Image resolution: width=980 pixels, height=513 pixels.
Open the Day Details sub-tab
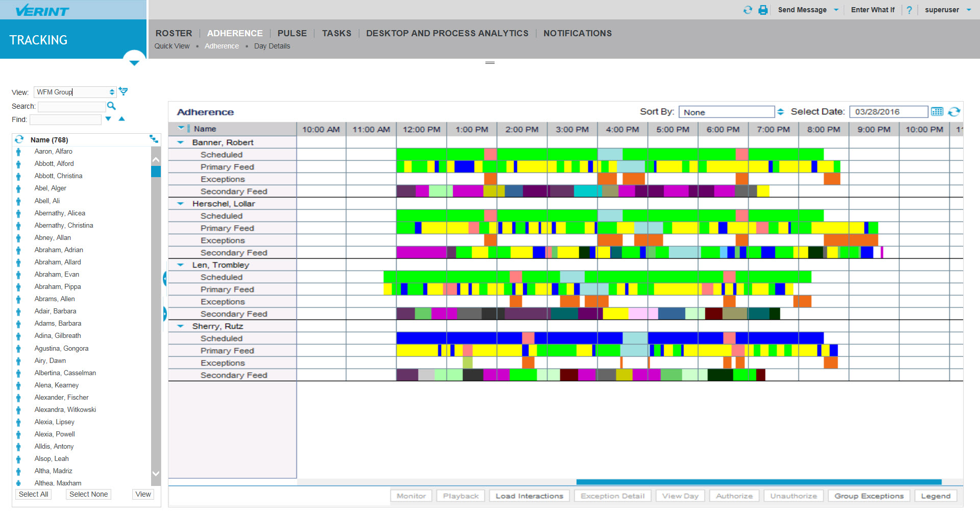pyautogui.click(x=272, y=46)
